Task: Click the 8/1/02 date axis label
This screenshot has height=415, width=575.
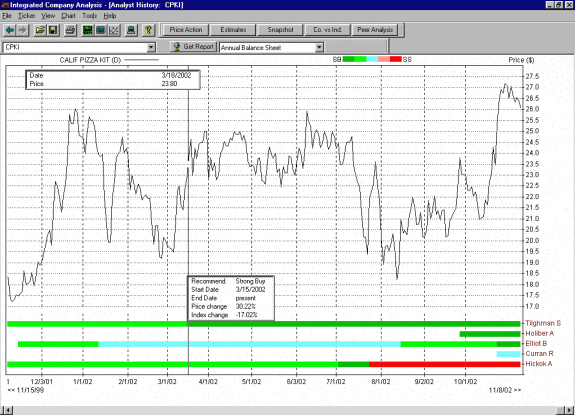Action: click(381, 382)
